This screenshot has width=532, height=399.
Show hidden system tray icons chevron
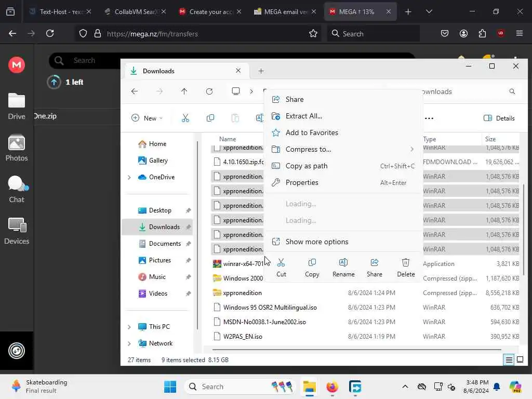click(x=405, y=387)
